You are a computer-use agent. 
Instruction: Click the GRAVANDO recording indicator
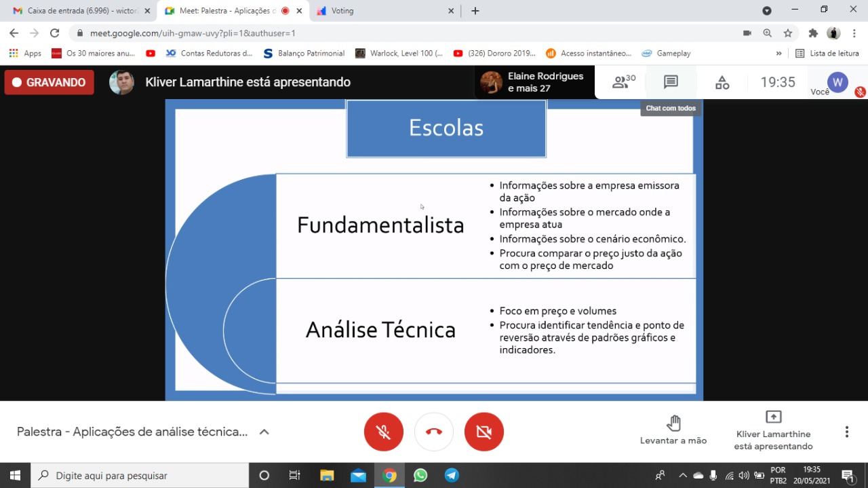[x=50, y=82]
